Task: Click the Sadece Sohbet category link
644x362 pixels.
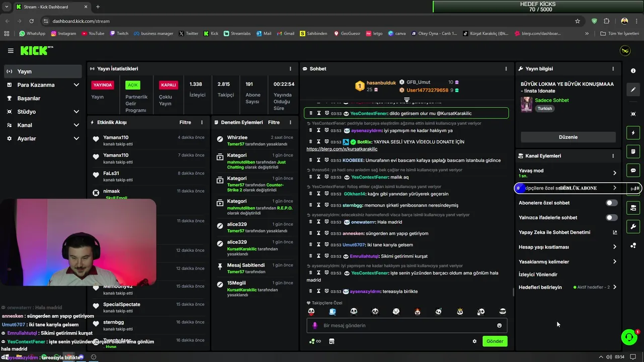Action: [x=551, y=100]
